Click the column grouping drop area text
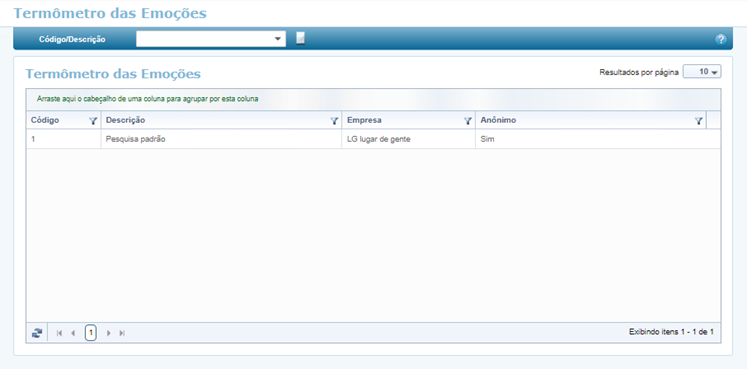This screenshot has width=747, height=369. (148, 99)
